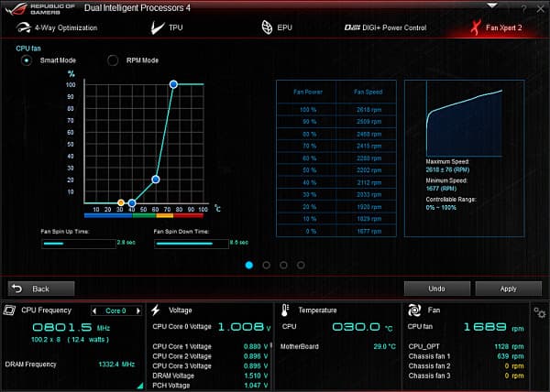The image size is (550, 392).
Task: Select the blue curve point at 40°C
Action: (x=132, y=202)
